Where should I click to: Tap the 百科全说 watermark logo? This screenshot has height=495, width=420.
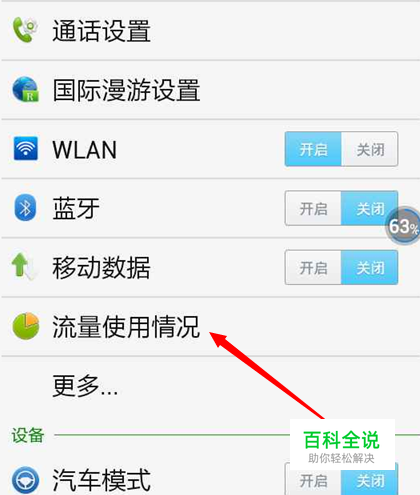pos(342,445)
